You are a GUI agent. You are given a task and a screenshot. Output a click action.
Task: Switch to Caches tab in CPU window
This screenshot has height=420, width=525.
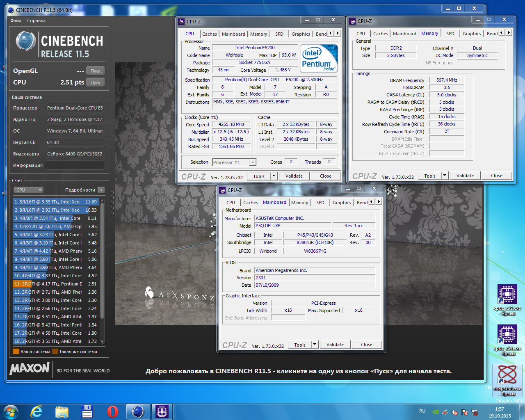pyautogui.click(x=210, y=34)
